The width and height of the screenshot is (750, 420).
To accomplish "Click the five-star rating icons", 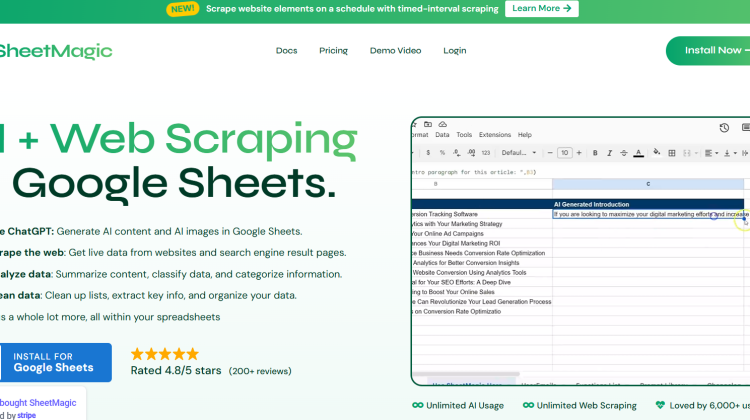I will [x=165, y=354].
